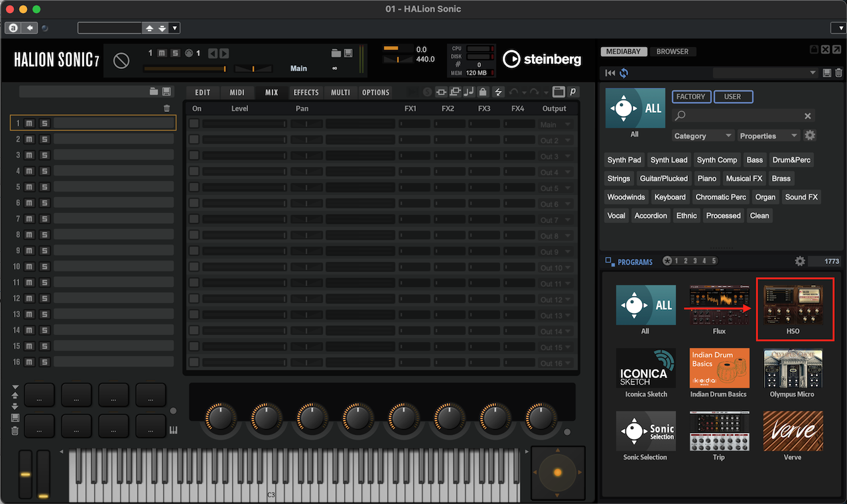Click the Flux library thumbnail
Screen dimensions: 847x504
point(719,305)
